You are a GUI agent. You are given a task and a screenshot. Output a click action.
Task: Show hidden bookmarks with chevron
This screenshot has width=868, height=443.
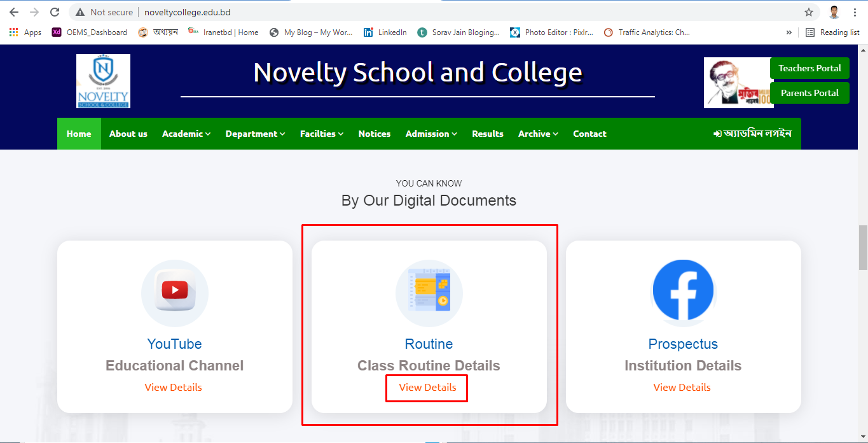[x=789, y=32]
